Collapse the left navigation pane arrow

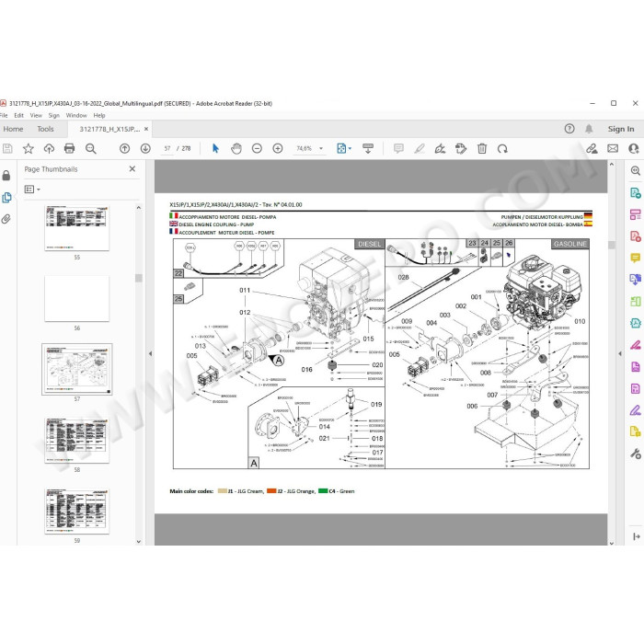pos(150,353)
